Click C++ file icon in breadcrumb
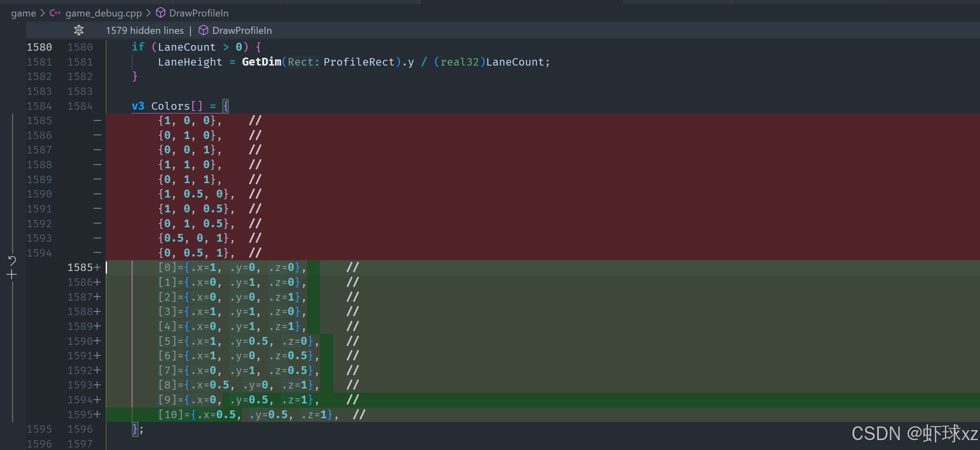Screen dimensions: 980x450 coord(55,13)
